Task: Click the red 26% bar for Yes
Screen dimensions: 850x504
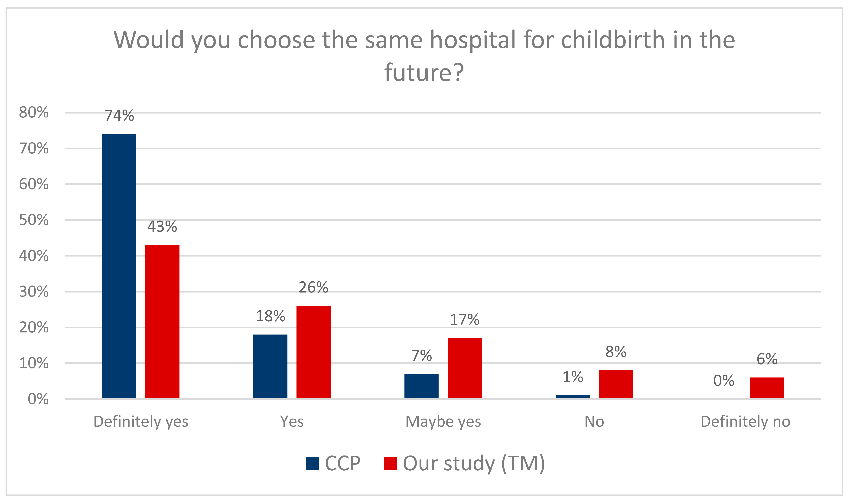Action: point(313,352)
